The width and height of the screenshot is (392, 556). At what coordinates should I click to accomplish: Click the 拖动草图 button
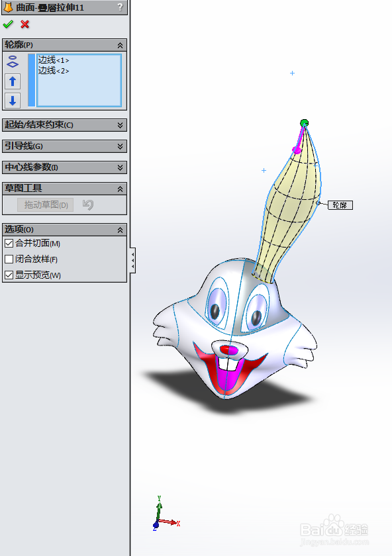pos(46,205)
